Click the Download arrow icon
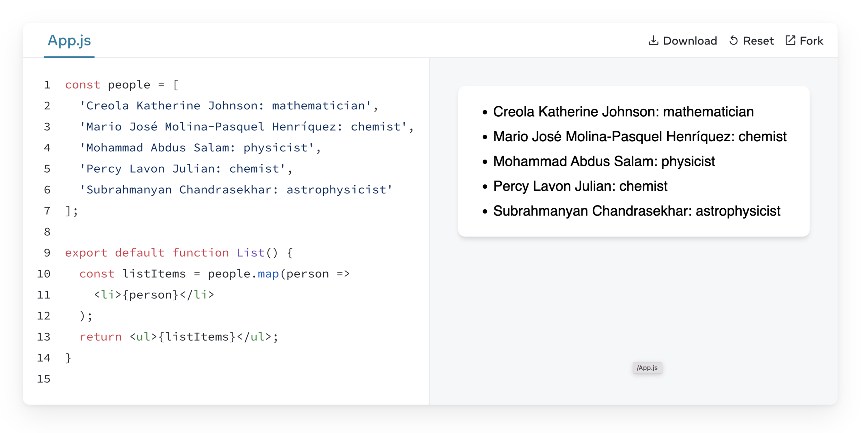868x433 pixels. (653, 41)
